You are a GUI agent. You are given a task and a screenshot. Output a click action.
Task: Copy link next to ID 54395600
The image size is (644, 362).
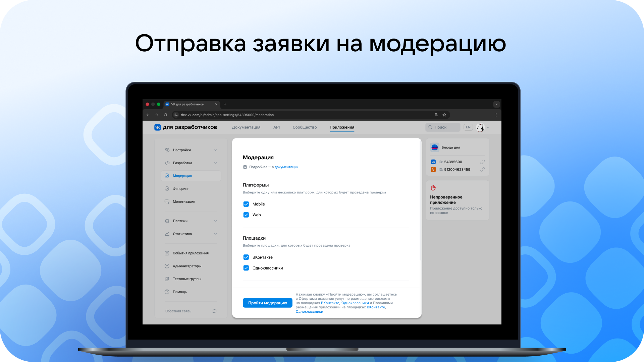click(x=482, y=162)
